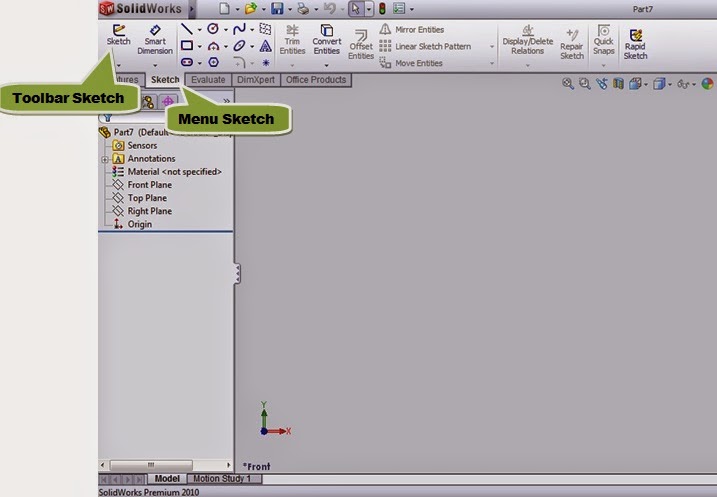717x497 pixels.
Task: Switch to the Motion Study 1 tab
Action: tap(222, 479)
